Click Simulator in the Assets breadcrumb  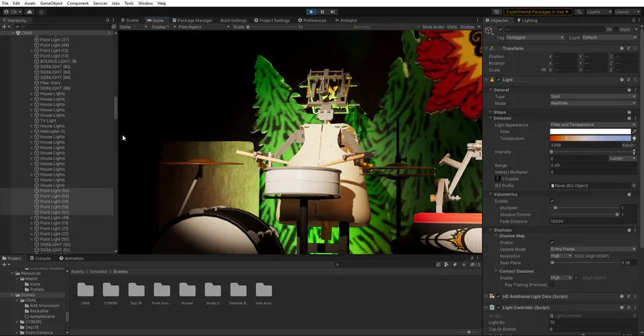(99, 272)
